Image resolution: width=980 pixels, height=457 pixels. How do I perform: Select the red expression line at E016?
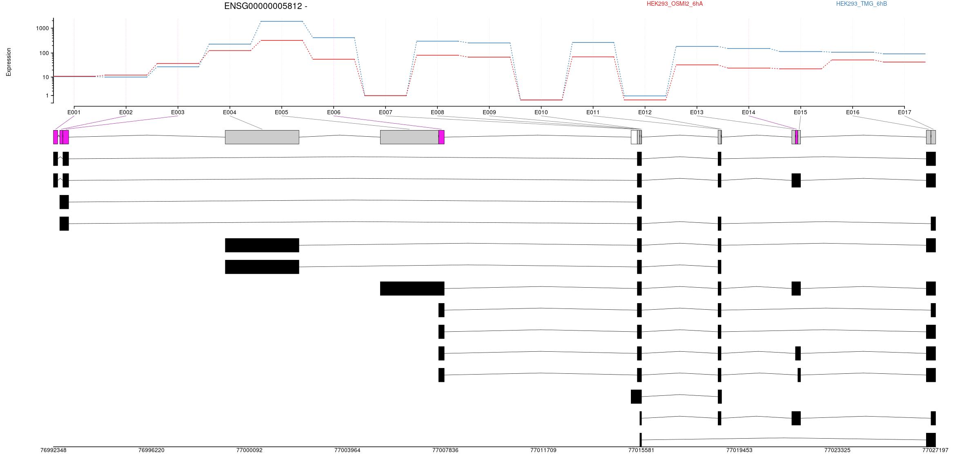point(853,60)
